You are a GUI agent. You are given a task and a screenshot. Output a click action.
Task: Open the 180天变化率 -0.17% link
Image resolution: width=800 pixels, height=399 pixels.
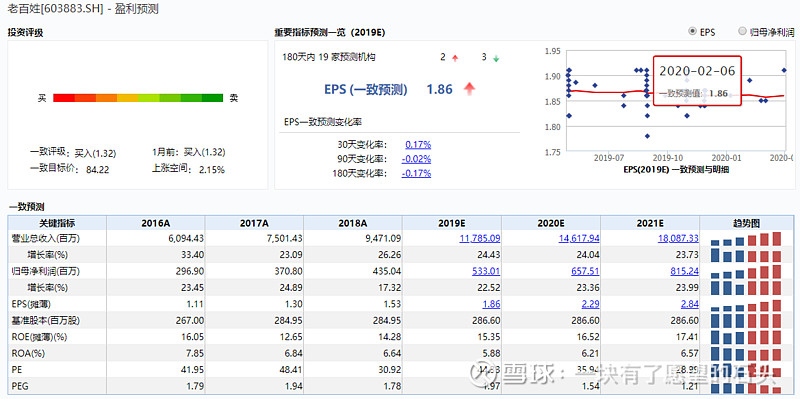pos(416,173)
